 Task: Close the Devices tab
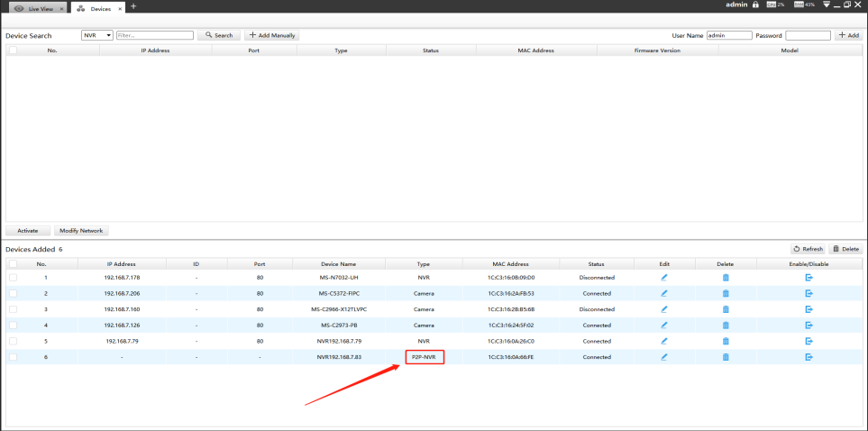pyautogui.click(x=120, y=9)
